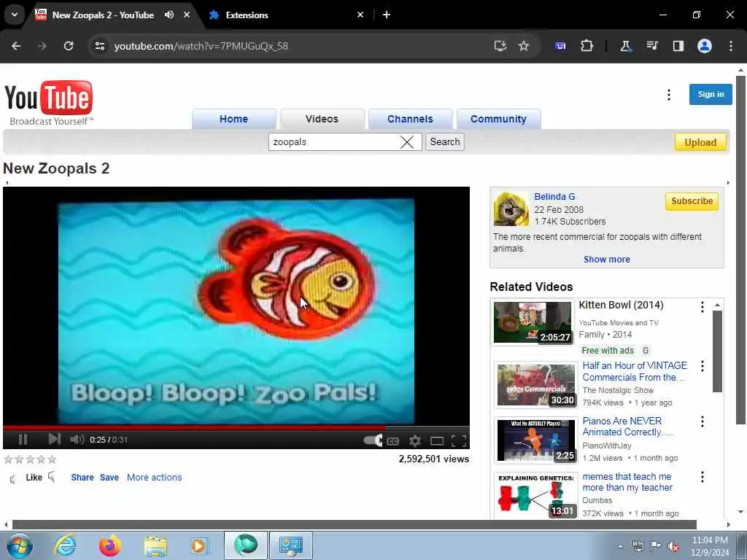The image size is (747, 560).
Task: Click the install app icon in address bar
Action: 500,46
